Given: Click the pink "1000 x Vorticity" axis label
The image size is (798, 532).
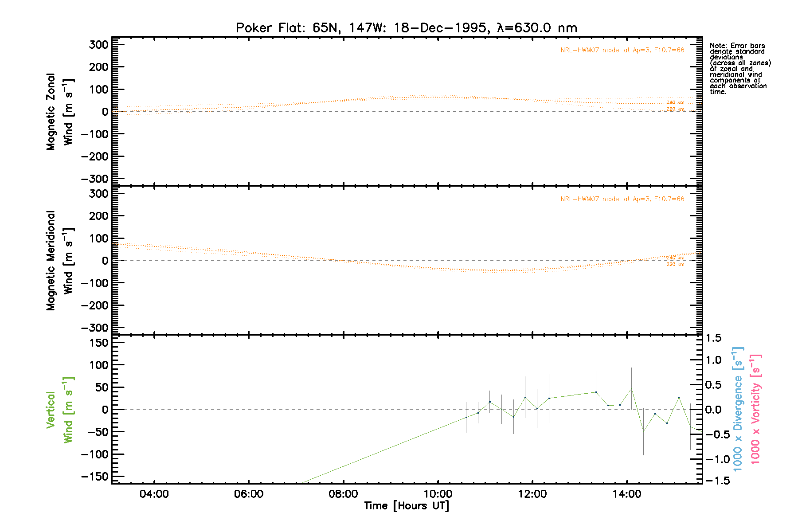Looking at the screenshot, I should click(755, 409).
